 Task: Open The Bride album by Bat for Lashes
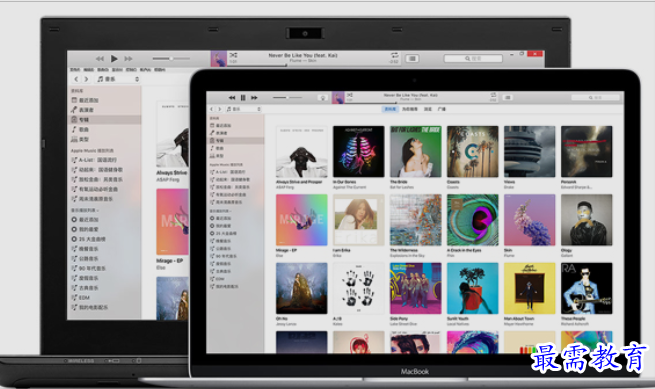416,152
